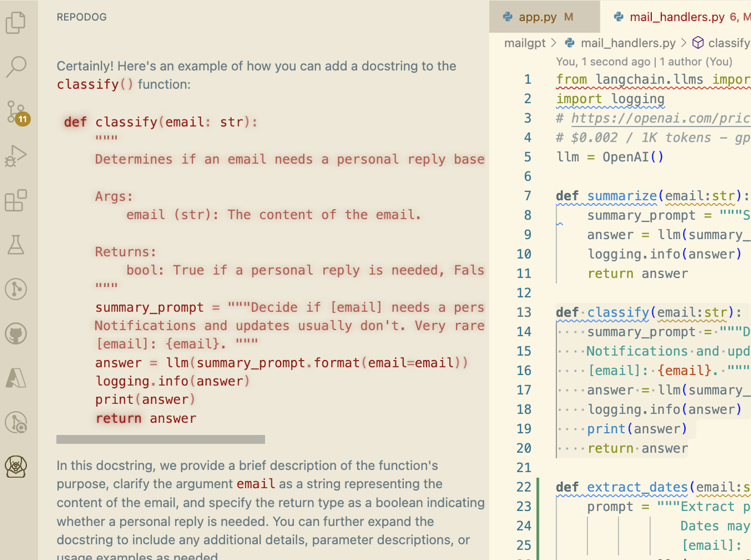This screenshot has width=751, height=560.
Task: Open the Search view icon
Action: pos(16,67)
